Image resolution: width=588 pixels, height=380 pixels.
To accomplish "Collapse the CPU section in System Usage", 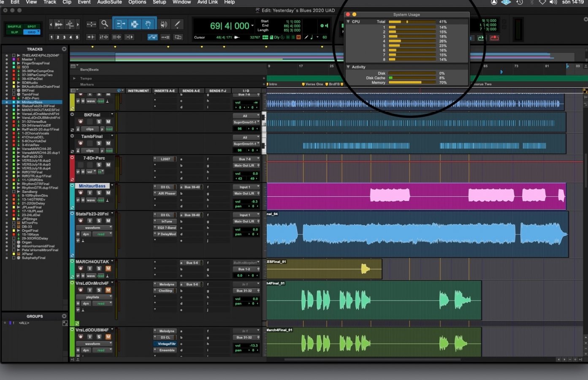I will point(348,22).
